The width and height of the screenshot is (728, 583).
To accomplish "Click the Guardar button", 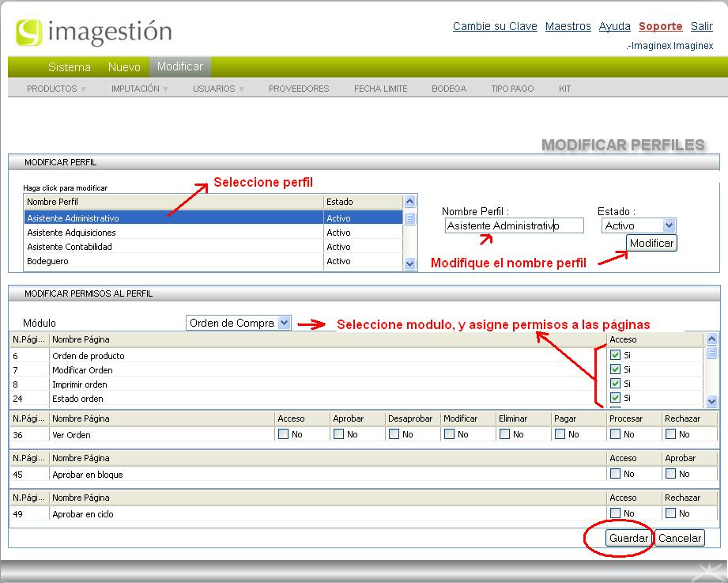I will pyautogui.click(x=628, y=538).
